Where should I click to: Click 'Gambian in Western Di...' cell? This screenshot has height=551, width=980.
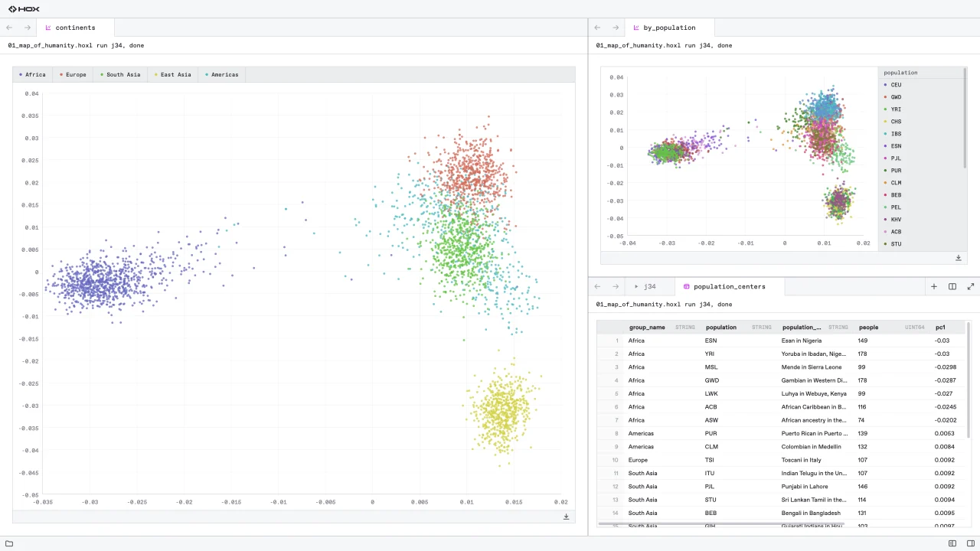(815, 380)
